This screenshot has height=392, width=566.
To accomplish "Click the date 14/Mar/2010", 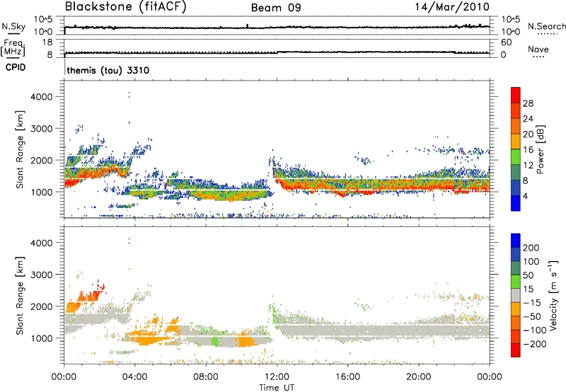I will (452, 7).
